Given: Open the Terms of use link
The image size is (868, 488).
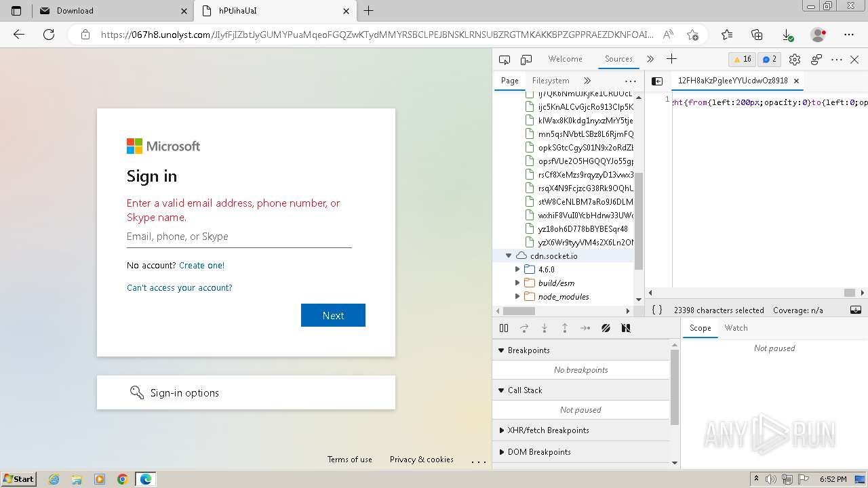Looking at the screenshot, I should coord(350,460).
